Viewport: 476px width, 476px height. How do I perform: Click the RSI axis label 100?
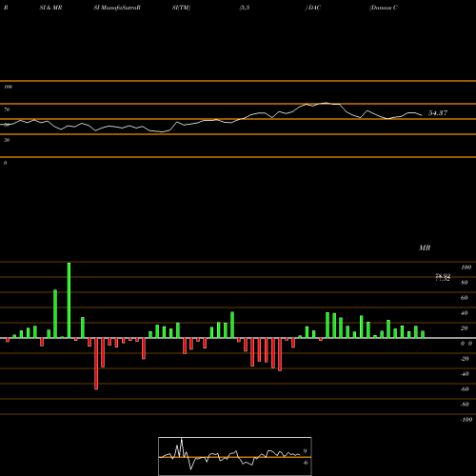coord(8,87)
